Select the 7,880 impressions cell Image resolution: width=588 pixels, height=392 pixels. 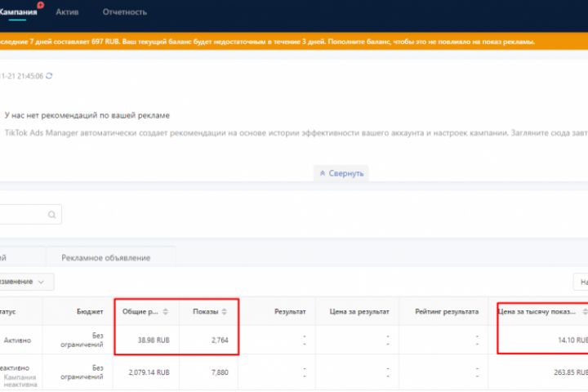(220, 372)
